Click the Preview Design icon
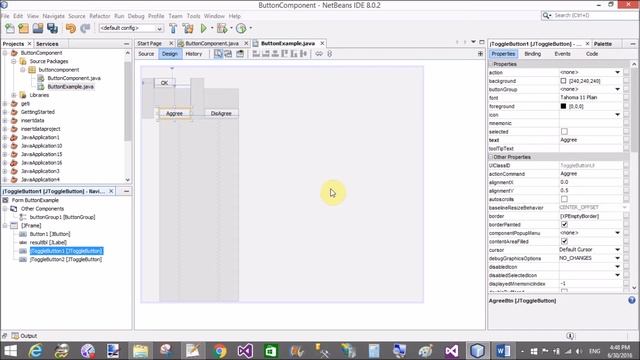640x360 pixels. tap(240, 54)
